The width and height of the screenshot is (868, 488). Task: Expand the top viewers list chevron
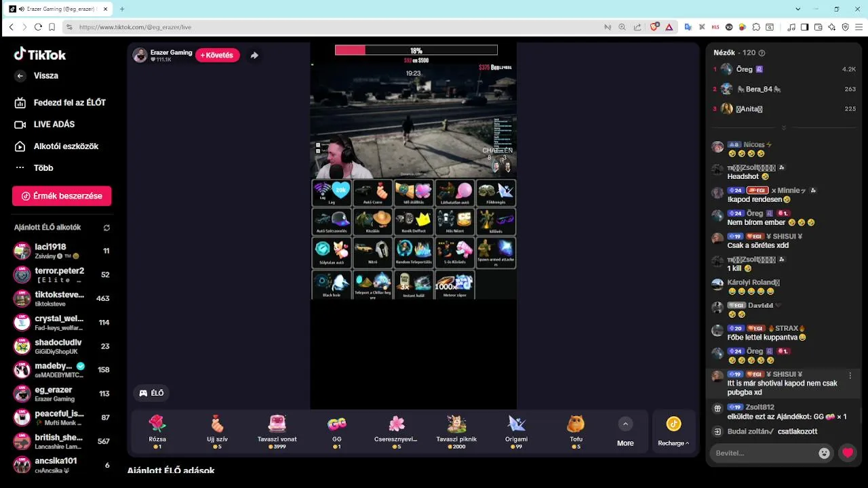pos(784,127)
